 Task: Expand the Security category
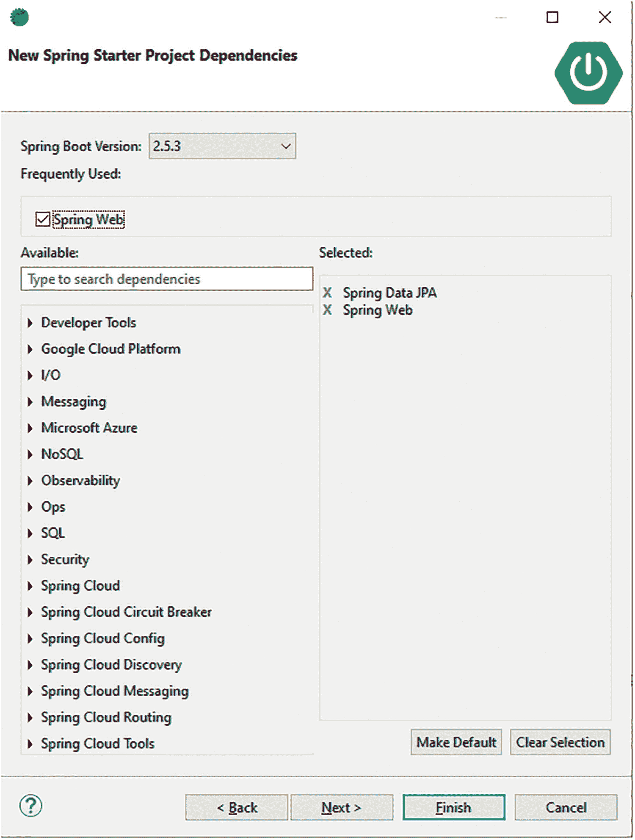[30, 560]
